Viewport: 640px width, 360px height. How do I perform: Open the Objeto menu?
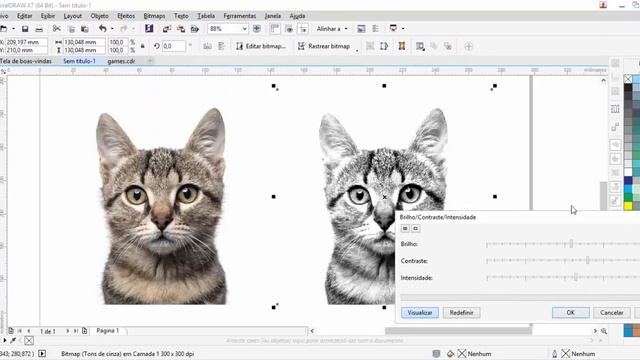tap(100, 16)
